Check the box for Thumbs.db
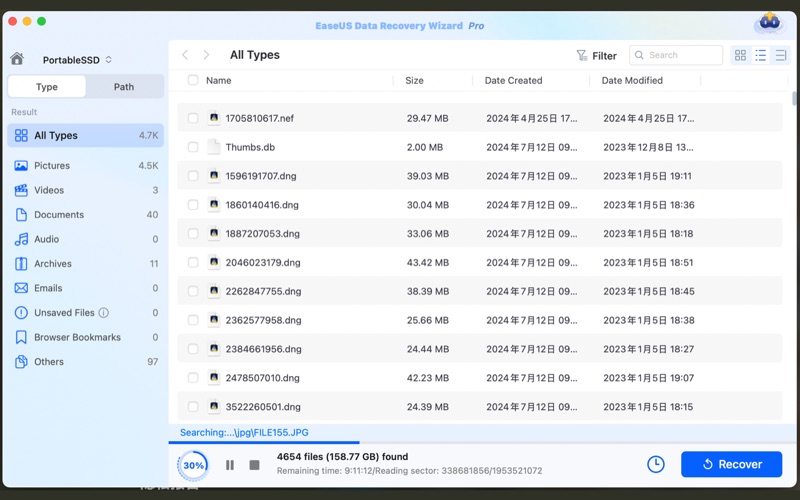This screenshot has width=800, height=500. (193, 147)
